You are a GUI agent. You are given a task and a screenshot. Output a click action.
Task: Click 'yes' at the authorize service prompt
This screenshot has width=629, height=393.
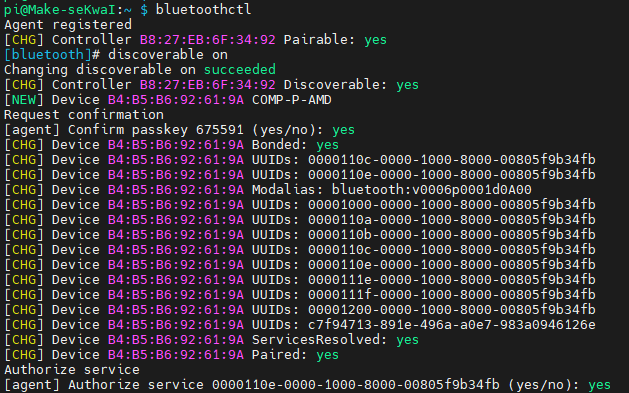point(599,385)
